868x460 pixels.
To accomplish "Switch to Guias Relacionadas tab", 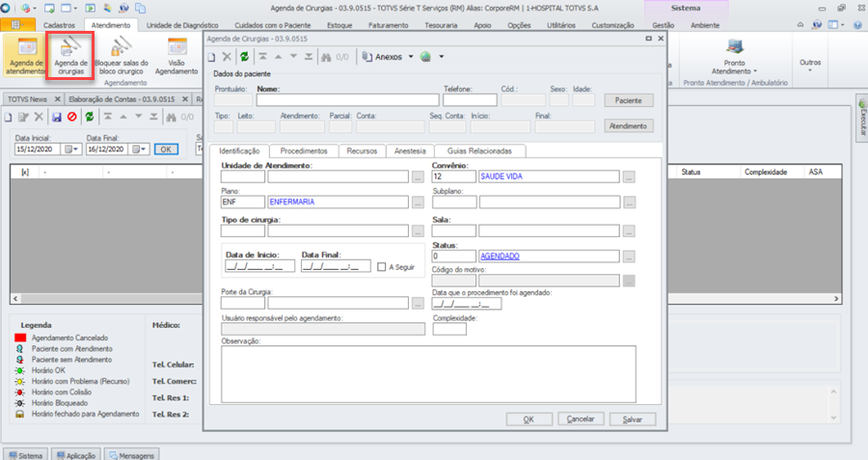I will 479,150.
